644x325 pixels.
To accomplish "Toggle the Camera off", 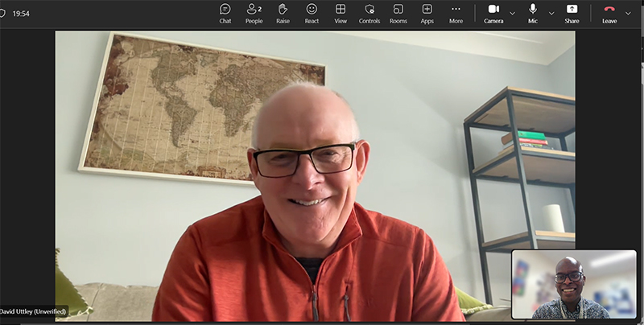I will (x=493, y=13).
